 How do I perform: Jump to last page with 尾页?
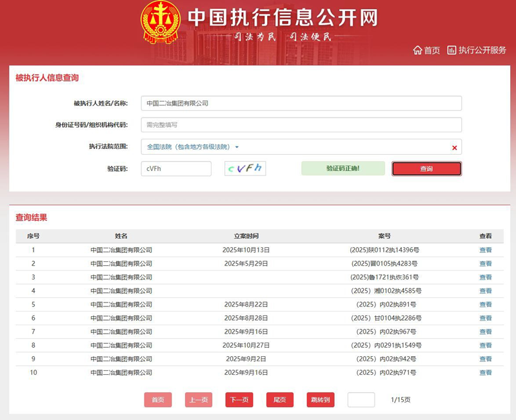pyautogui.click(x=280, y=400)
